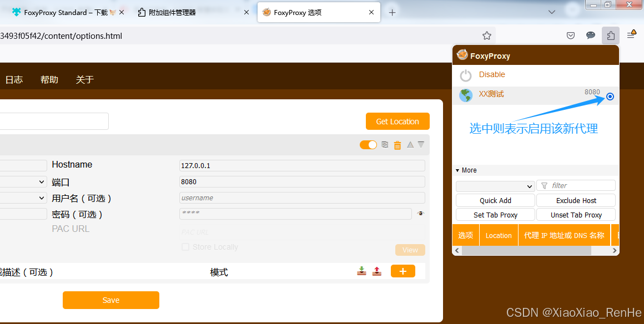Open a new browser tab with plus
Viewport: 644px width, 324px height.
(393, 12)
